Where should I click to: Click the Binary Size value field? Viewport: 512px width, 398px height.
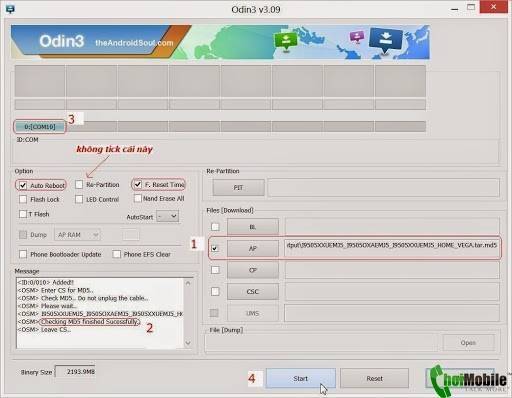click(x=75, y=372)
